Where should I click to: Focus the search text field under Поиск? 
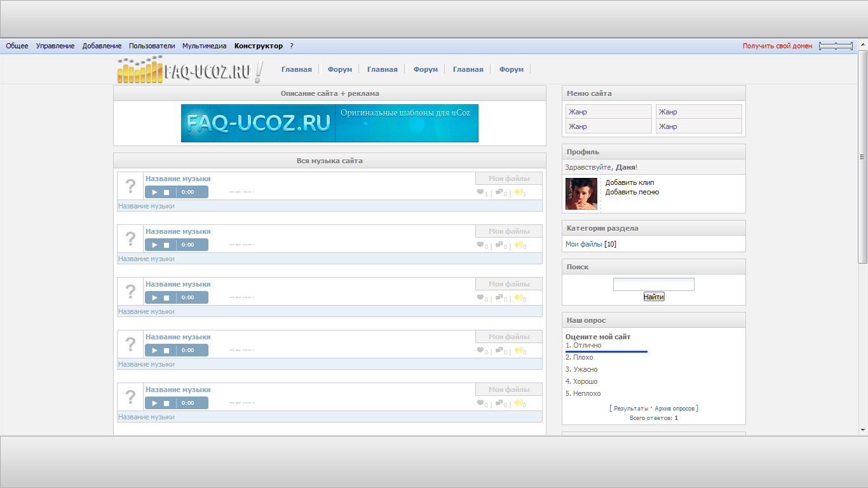click(x=654, y=285)
